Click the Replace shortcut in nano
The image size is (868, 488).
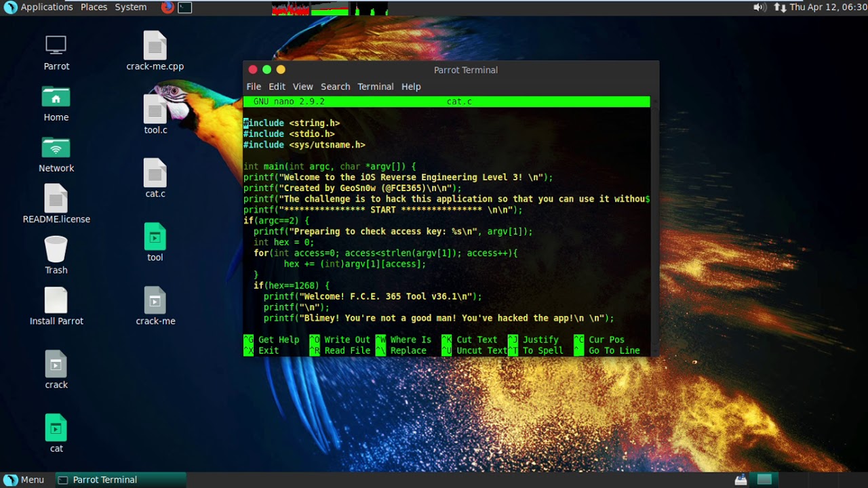[x=401, y=350]
